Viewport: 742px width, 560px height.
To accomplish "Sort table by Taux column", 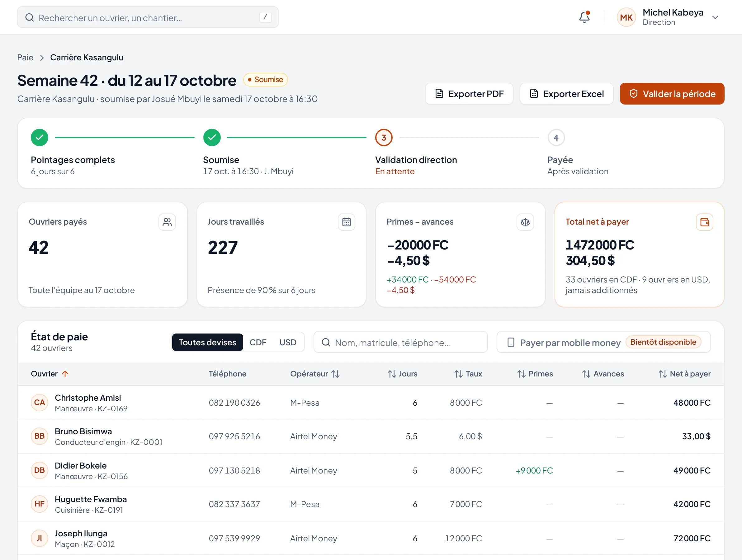I will pyautogui.click(x=468, y=374).
